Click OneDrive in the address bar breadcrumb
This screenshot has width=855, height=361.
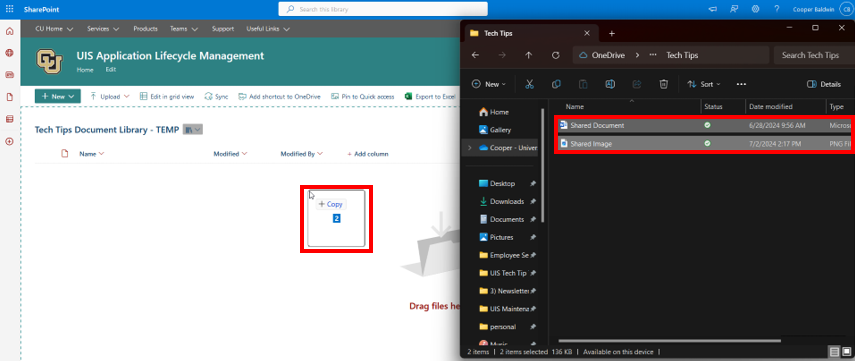608,55
